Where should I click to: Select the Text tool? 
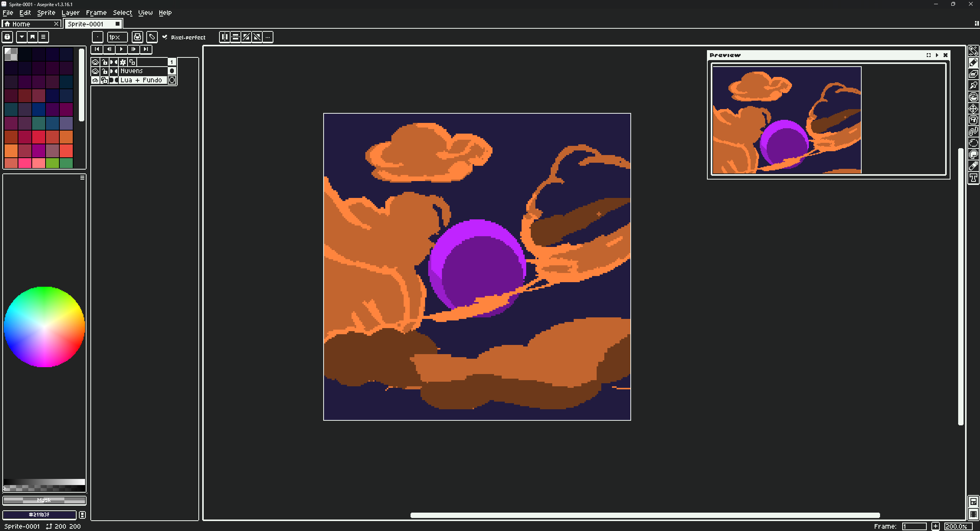point(973,178)
